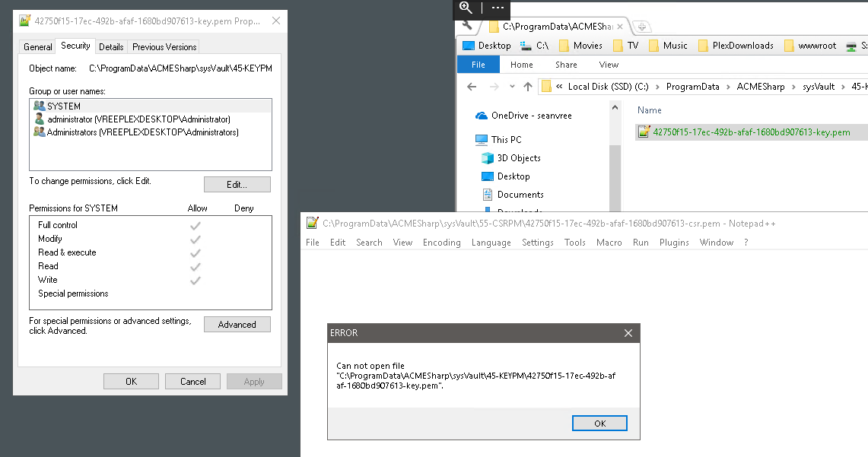Image resolution: width=868 pixels, height=457 pixels.
Task: Open a new Explorer tab
Action: point(642,27)
